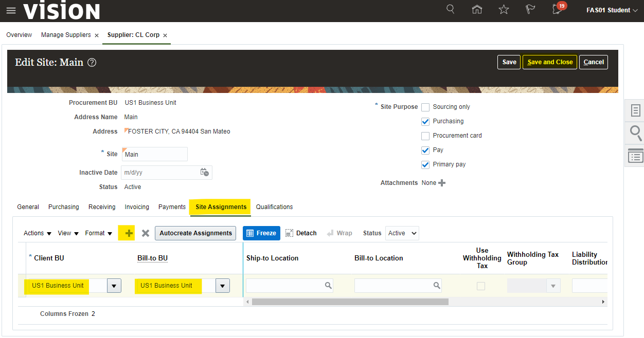The height and width of the screenshot is (338, 644).
Task: Open the hamburger navigator menu
Action: [11, 10]
